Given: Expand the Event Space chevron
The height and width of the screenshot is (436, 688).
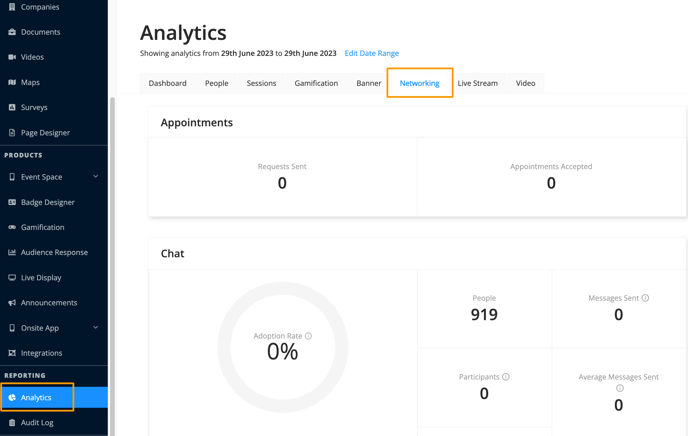Looking at the screenshot, I should click(96, 176).
